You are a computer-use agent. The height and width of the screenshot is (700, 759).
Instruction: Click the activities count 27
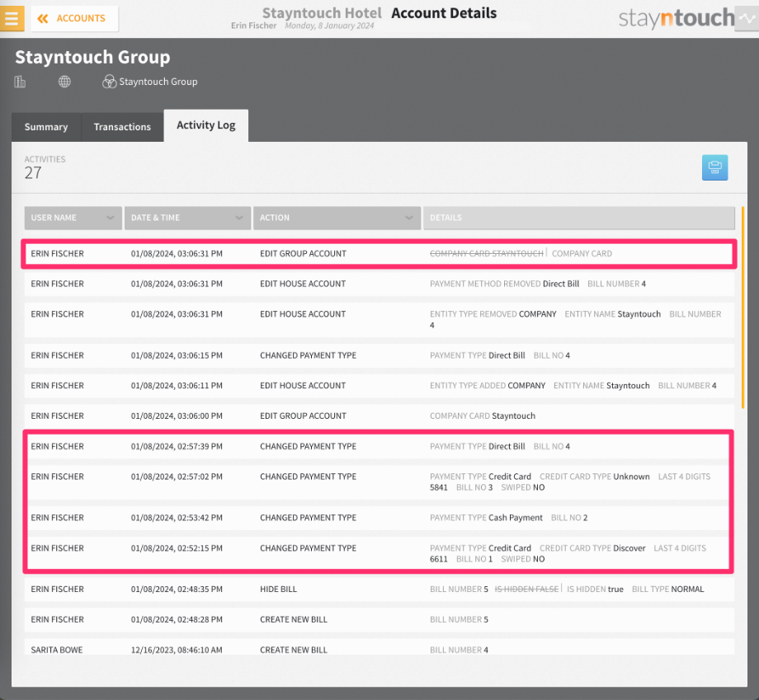tap(33, 172)
